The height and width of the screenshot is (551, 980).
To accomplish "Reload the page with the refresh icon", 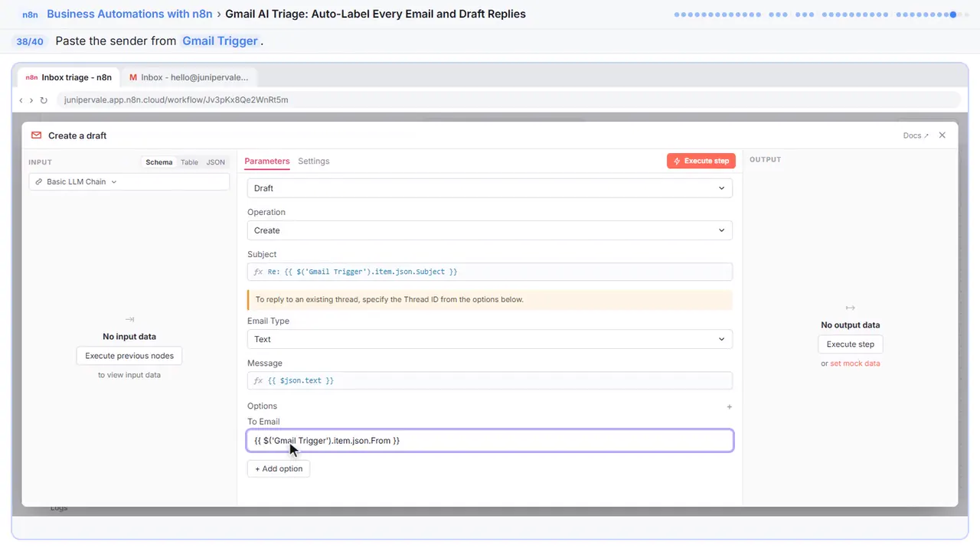I will click(x=44, y=100).
